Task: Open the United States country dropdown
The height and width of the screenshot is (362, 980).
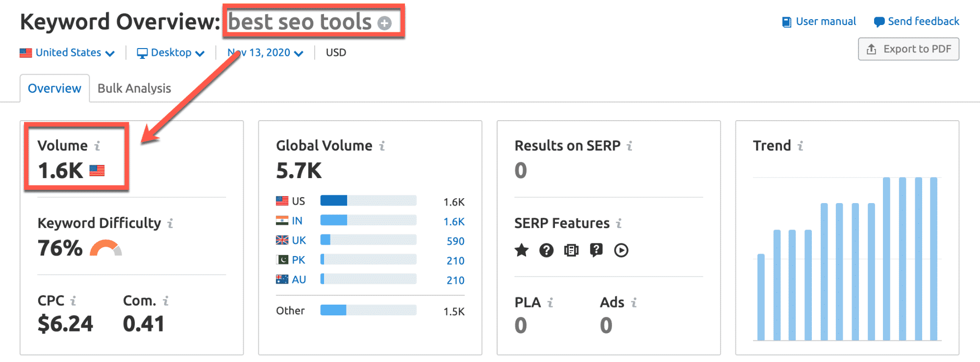Action: (67, 53)
